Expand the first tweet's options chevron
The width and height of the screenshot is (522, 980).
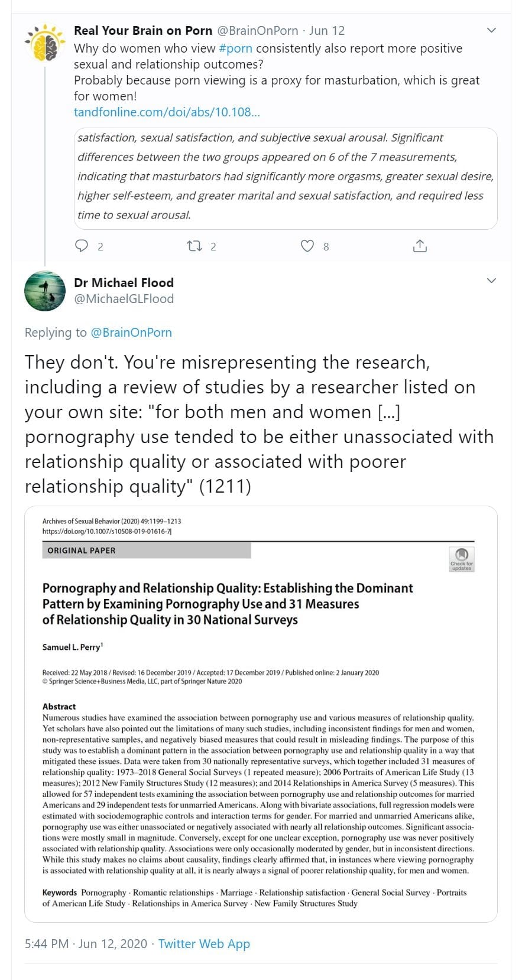[x=491, y=30]
